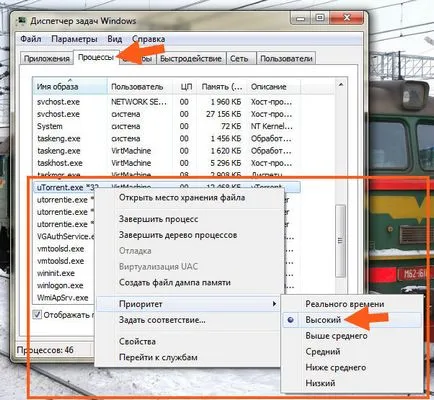The height and width of the screenshot is (400, 434).
Task: Open the Параметры menu
Action: click(74, 39)
